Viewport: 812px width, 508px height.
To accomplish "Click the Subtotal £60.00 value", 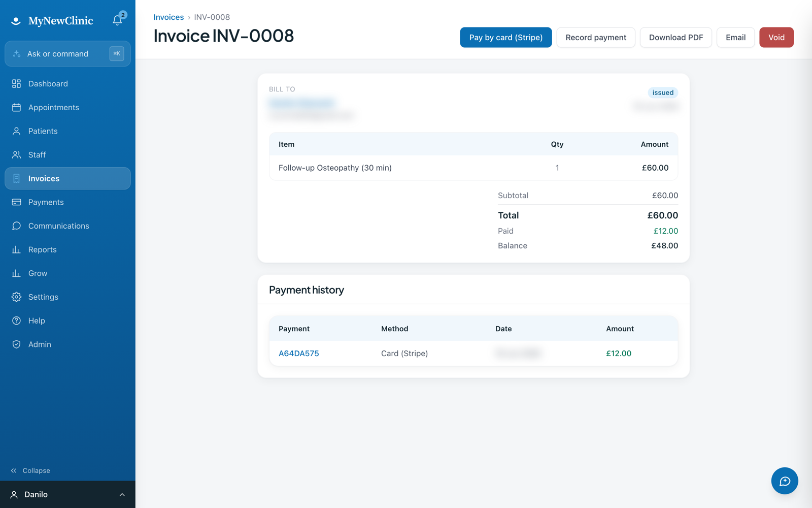I will (x=665, y=195).
